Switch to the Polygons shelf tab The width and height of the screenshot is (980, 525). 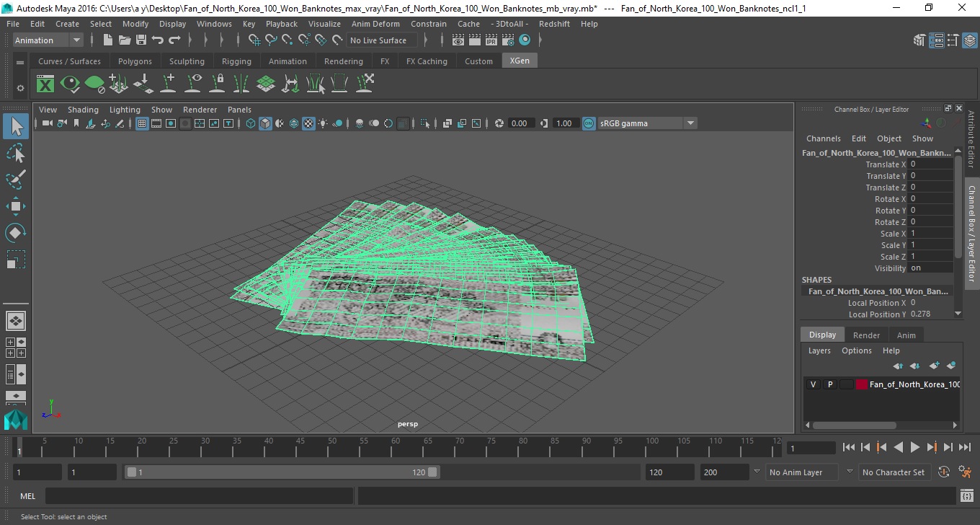point(135,61)
